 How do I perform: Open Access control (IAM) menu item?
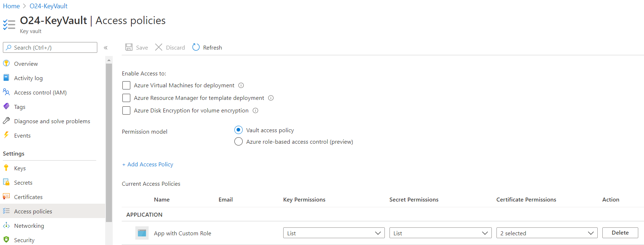pyautogui.click(x=40, y=93)
